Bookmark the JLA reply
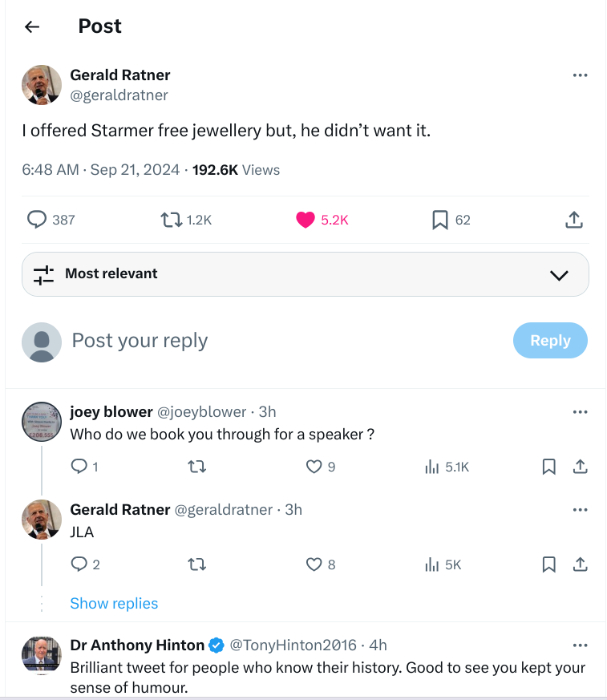The height and width of the screenshot is (700, 607). tap(548, 564)
